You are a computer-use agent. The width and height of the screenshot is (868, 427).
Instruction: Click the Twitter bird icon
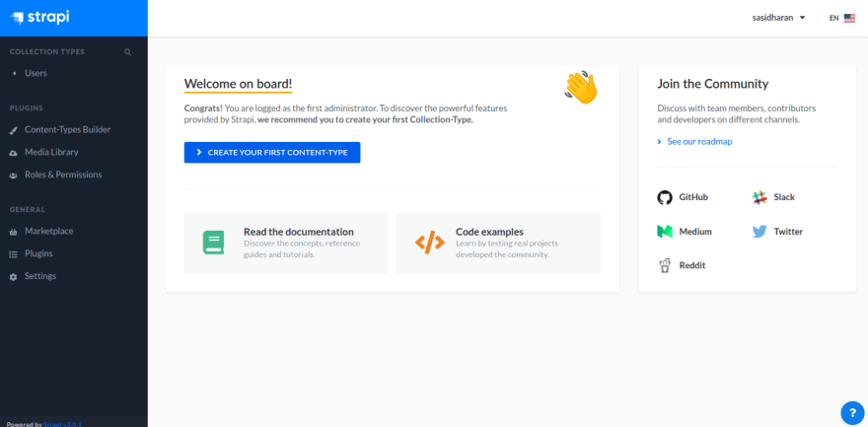[x=759, y=232]
